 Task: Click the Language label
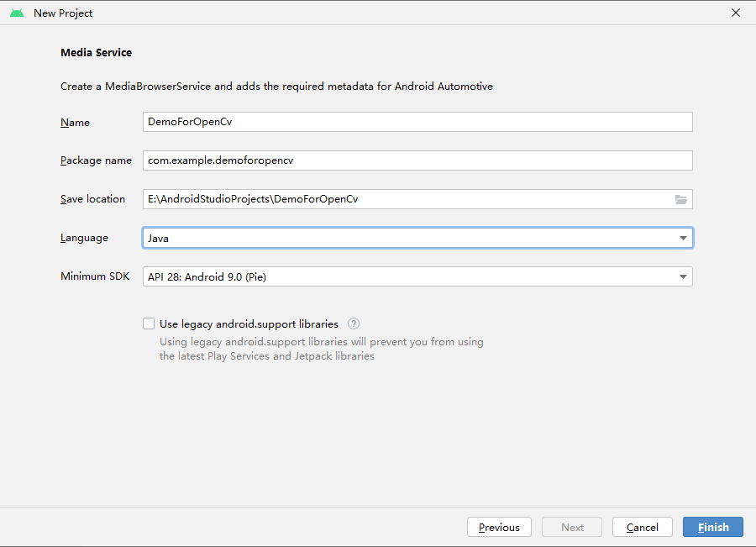tap(84, 238)
